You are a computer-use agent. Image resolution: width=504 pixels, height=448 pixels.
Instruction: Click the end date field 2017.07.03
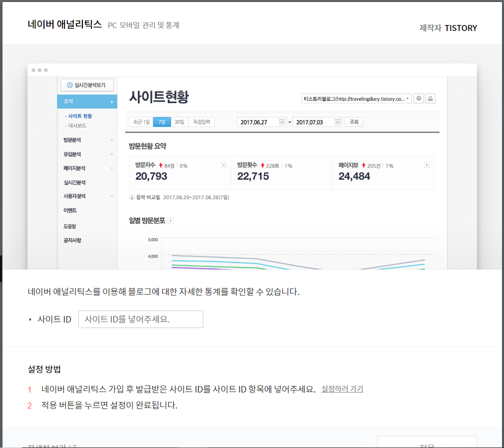tap(317, 122)
